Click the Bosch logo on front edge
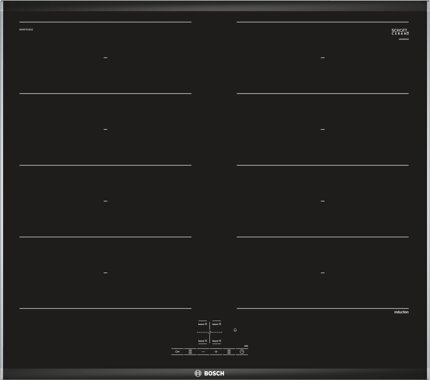 tap(209, 373)
